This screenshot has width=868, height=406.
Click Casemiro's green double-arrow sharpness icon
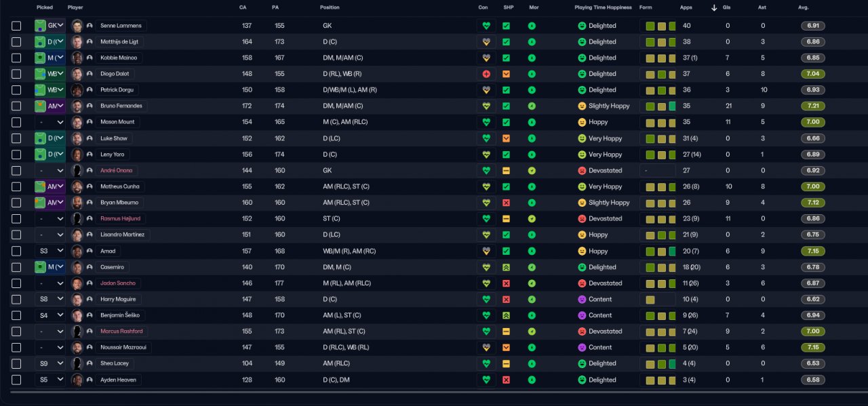click(506, 267)
